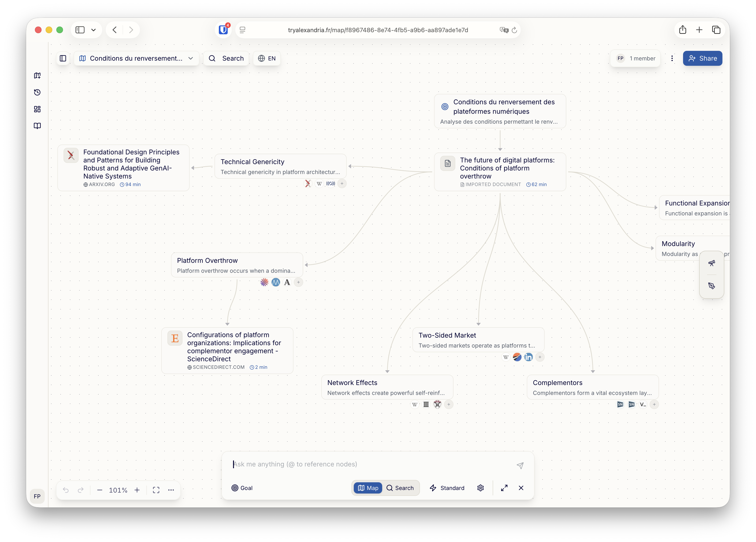Open the three-dot options menu near Share

672,58
